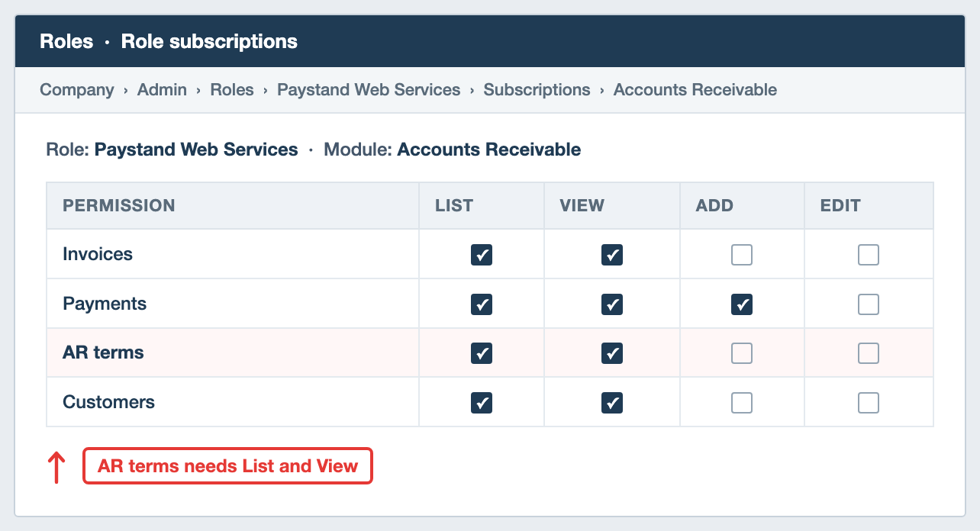Enable Edit permission for Invoices

click(869, 255)
